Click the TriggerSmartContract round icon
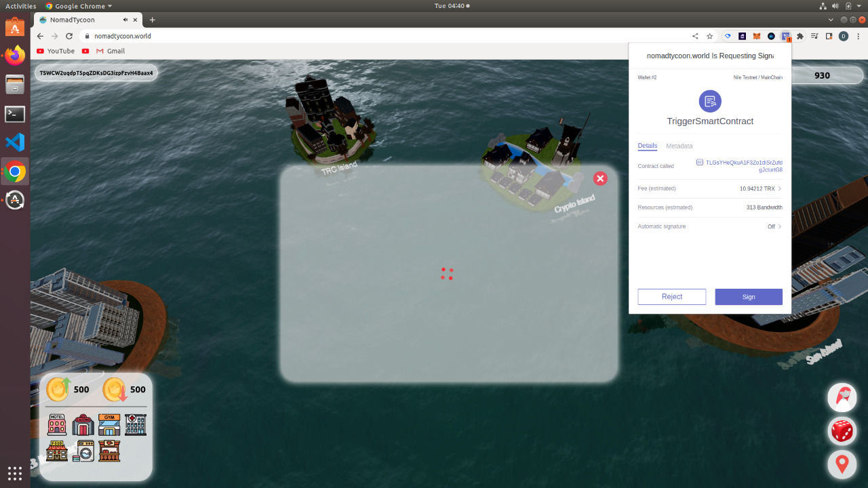 [710, 101]
